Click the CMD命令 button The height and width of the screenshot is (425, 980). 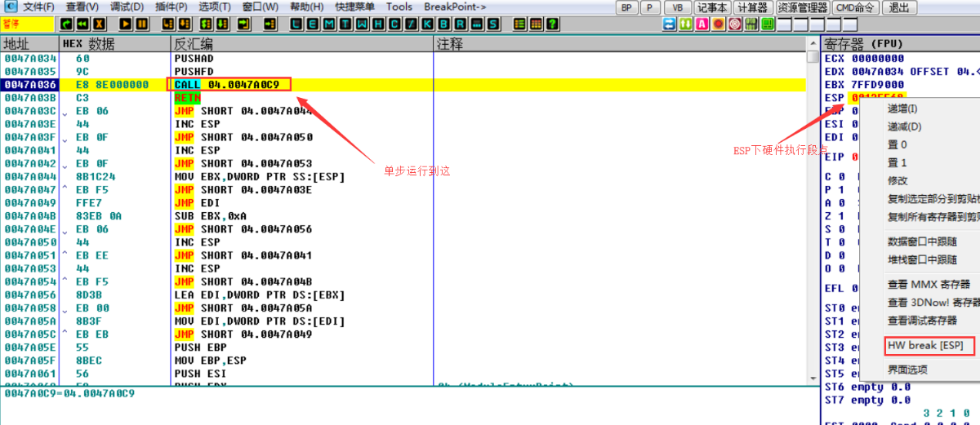[x=855, y=7]
